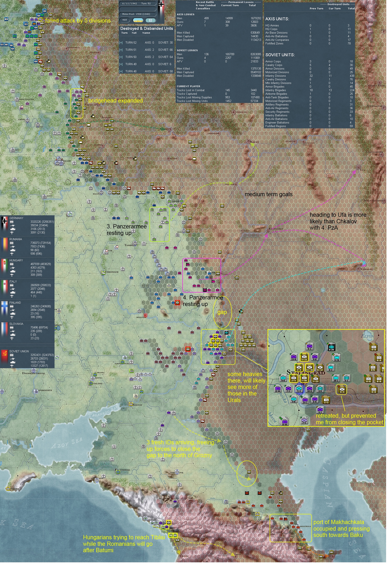Click the Security Regiments row label
Image resolution: width=392 pixels, height=571 pixels.
[x=277, y=112]
